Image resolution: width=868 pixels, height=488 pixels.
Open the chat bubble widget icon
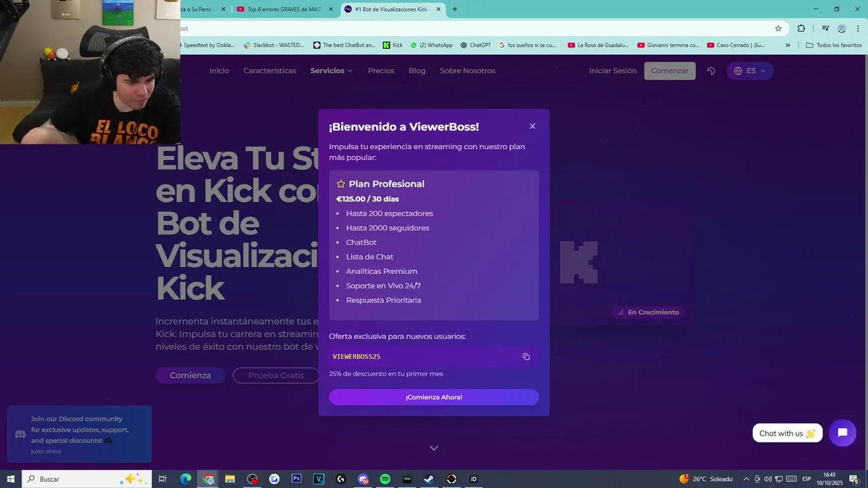(x=842, y=433)
